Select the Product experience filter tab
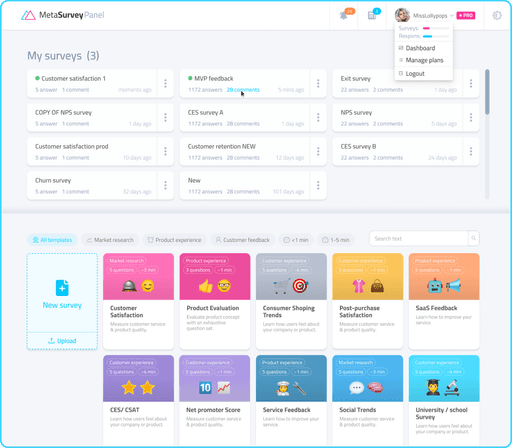The width and height of the screenshot is (512, 448). (174, 240)
